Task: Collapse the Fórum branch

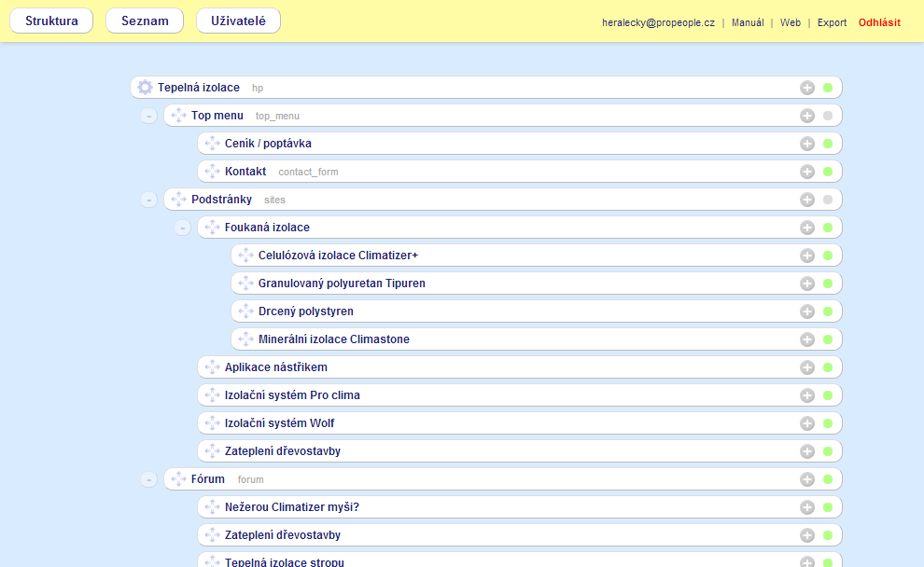Action: pos(149,480)
